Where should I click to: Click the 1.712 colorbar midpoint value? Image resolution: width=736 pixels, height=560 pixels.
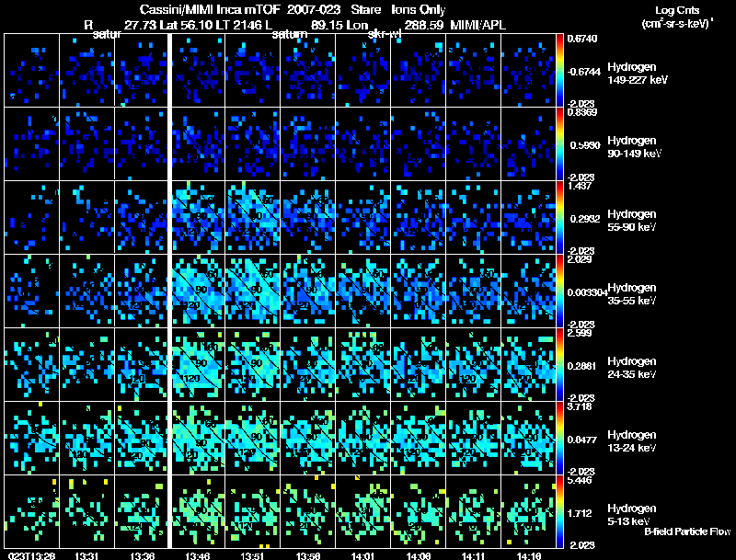[x=579, y=513]
